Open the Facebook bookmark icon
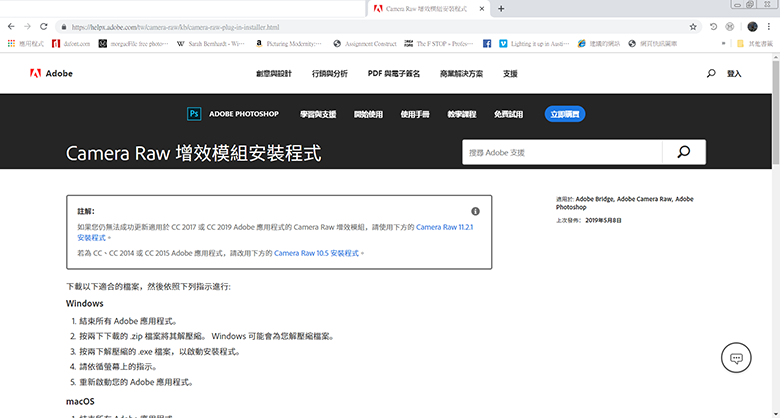This screenshot has width=780, height=418. point(487,44)
